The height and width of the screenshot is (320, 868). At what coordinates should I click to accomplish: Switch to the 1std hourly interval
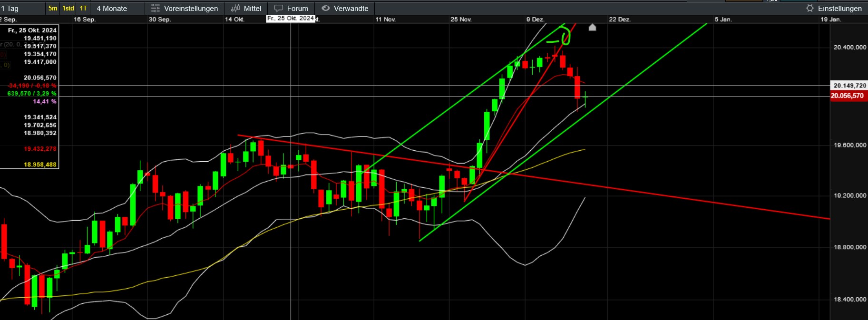(x=68, y=9)
